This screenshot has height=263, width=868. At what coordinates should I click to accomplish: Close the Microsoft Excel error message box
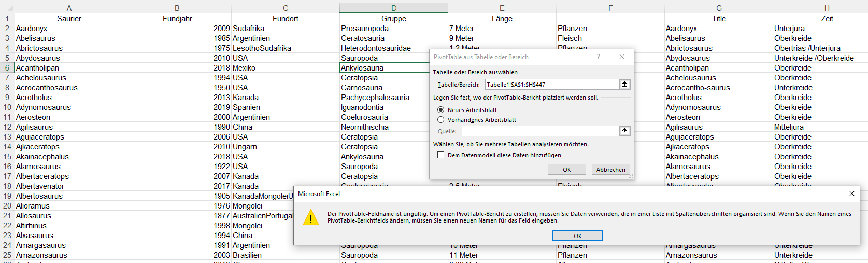point(851,193)
